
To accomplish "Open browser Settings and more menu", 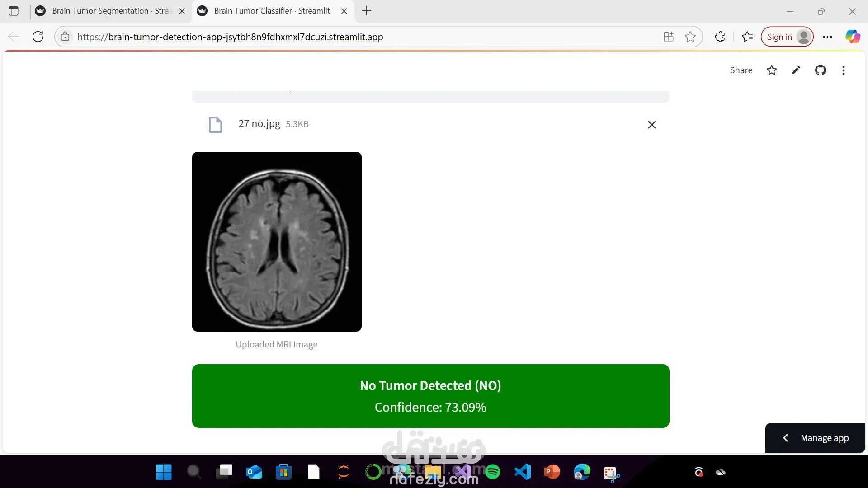I will [x=827, y=37].
